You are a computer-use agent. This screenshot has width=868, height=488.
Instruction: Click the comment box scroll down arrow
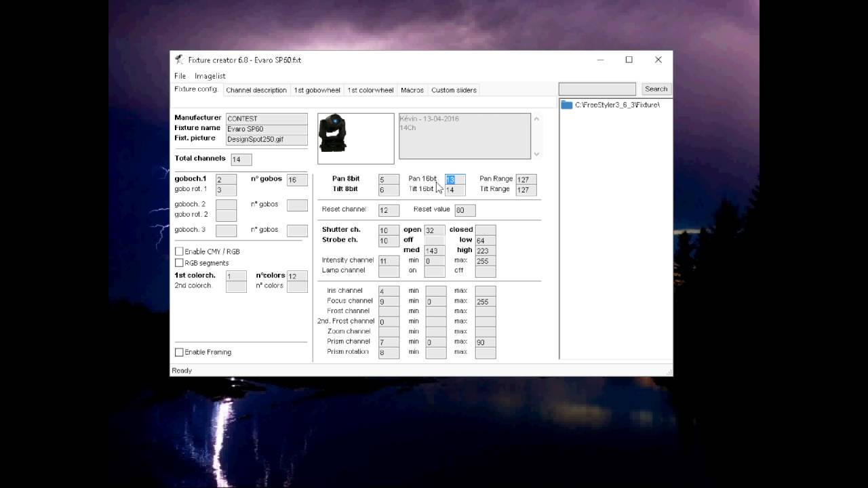pyautogui.click(x=536, y=154)
